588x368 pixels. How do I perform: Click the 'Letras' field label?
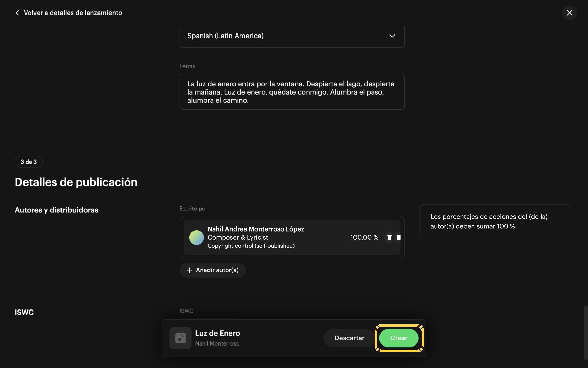tap(187, 66)
